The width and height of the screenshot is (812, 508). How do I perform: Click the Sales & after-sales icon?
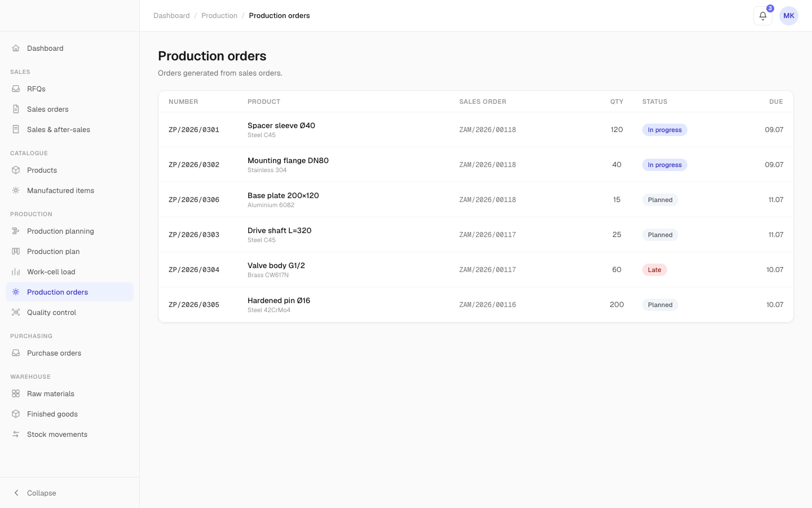(x=16, y=129)
